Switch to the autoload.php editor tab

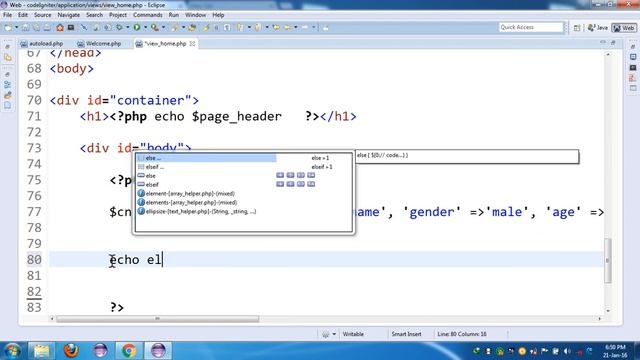tap(42, 43)
